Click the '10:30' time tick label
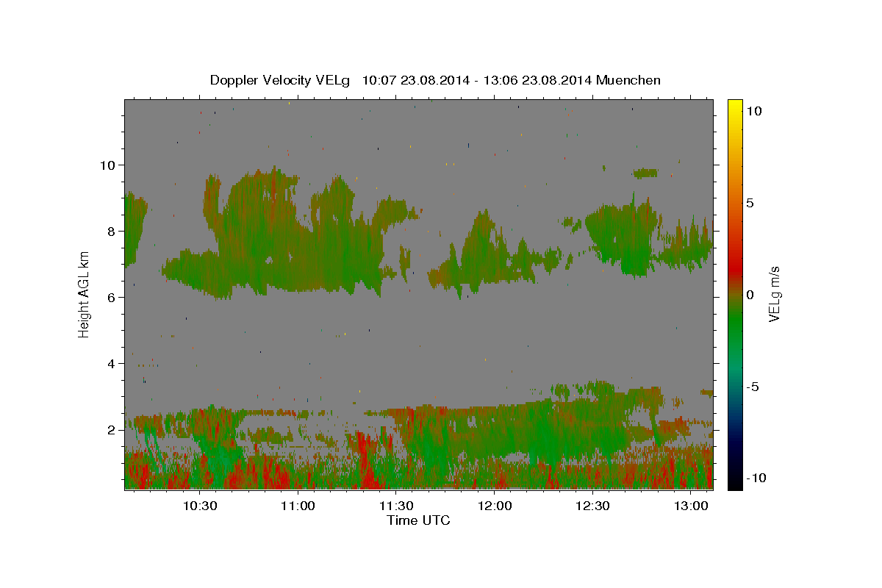Viewport: 882px width, 588px height. [x=200, y=506]
